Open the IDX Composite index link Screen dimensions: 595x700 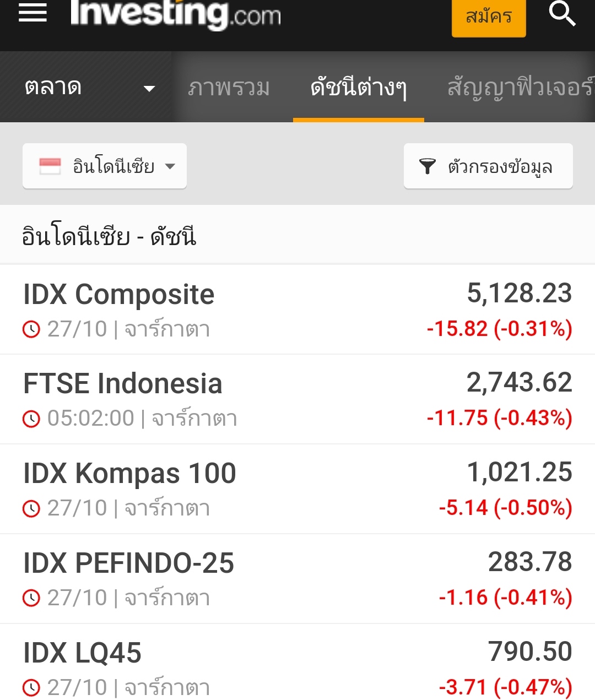point(118,295)
